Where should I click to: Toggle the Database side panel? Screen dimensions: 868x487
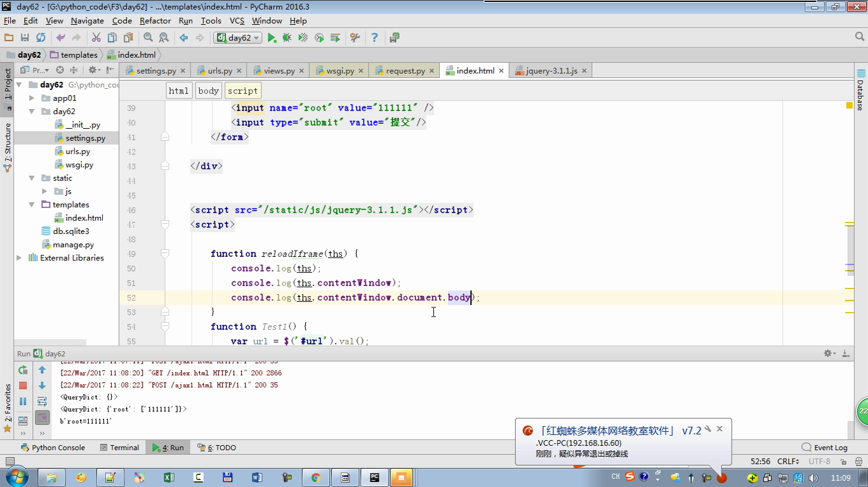[x=860, y=90]
